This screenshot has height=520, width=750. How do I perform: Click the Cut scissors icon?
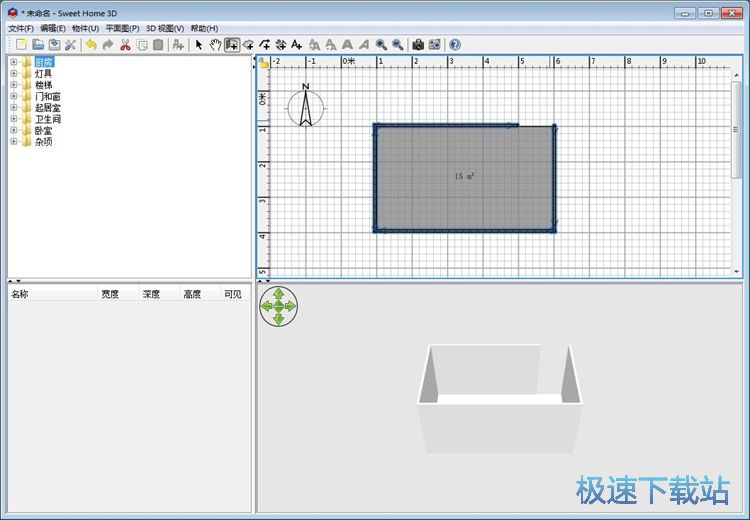[125, 45]
